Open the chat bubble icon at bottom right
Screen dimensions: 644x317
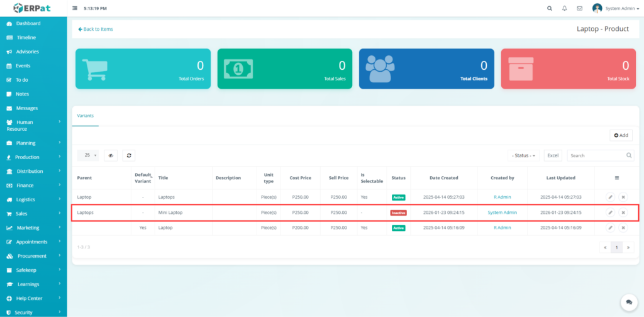(627, 303)
